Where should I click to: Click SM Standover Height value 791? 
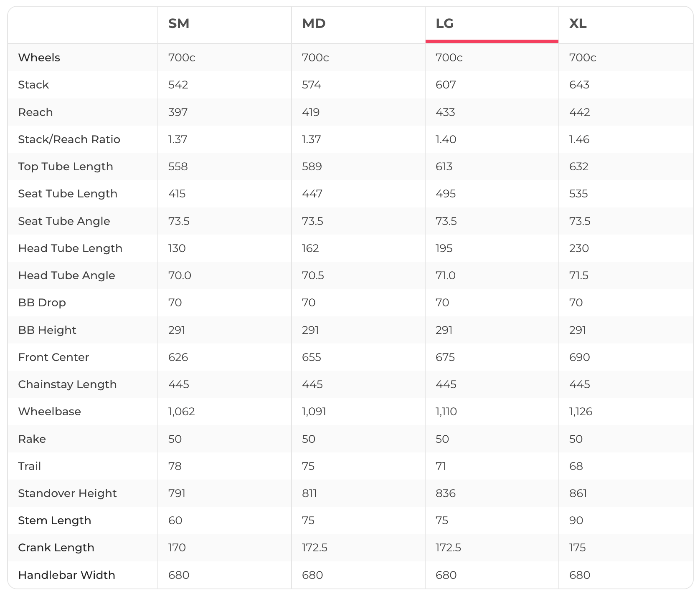point(177,493)
